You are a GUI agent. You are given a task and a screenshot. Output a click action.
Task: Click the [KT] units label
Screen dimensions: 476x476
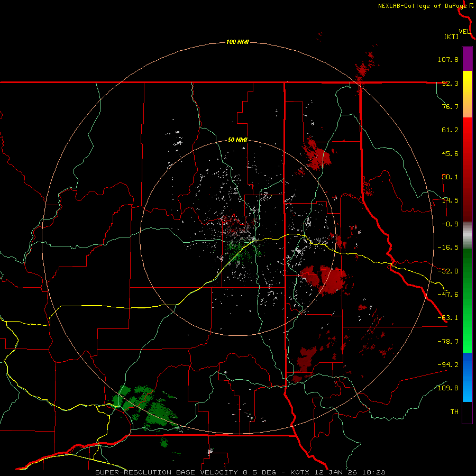pos(452,36)
